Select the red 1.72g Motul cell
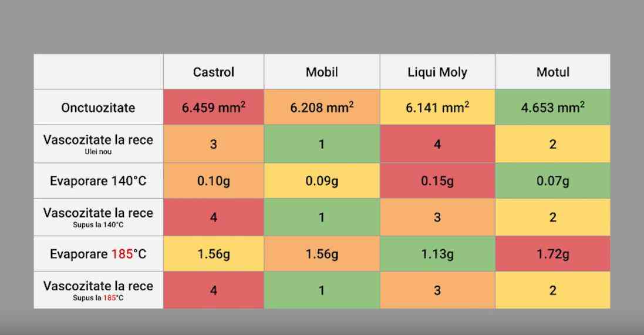Viewport: 644px width, 335px height. [552, 254]
